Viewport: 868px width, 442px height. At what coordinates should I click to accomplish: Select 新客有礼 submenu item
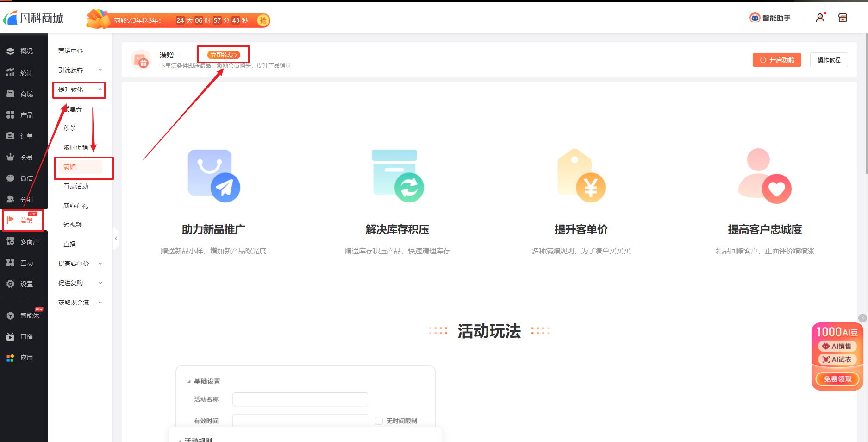(75, 206)
